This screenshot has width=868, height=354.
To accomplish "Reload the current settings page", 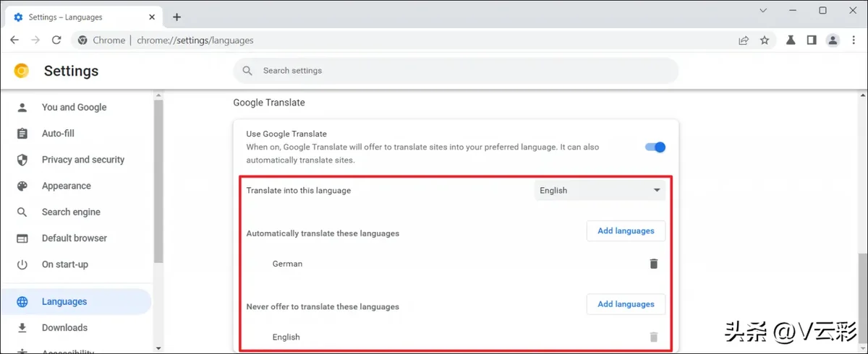I will point(56,40).
